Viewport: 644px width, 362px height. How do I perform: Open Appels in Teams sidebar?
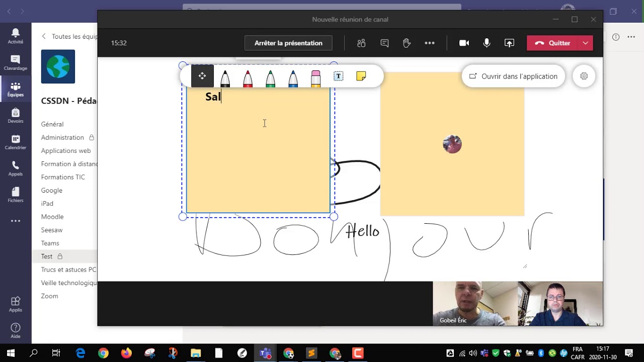[16, 168]
